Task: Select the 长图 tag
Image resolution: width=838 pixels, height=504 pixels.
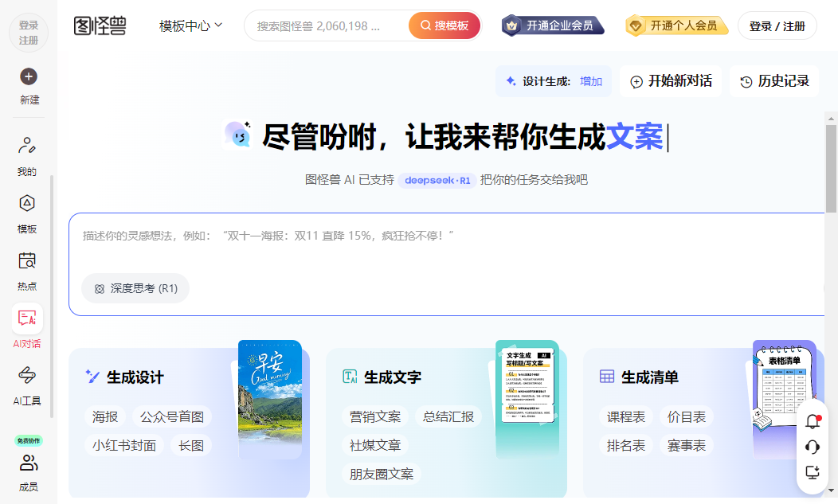Action: point(191,446)
